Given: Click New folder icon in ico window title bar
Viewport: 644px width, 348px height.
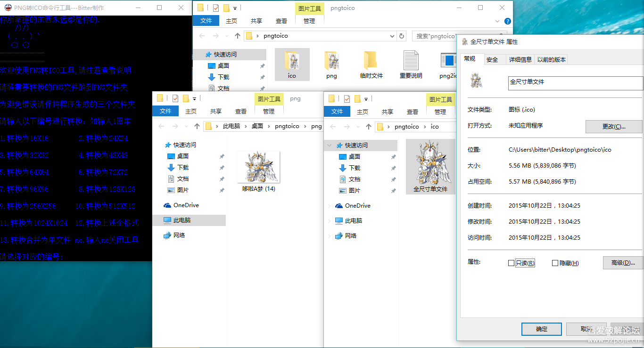Looking at the screenshot, I should click(357, 99).
